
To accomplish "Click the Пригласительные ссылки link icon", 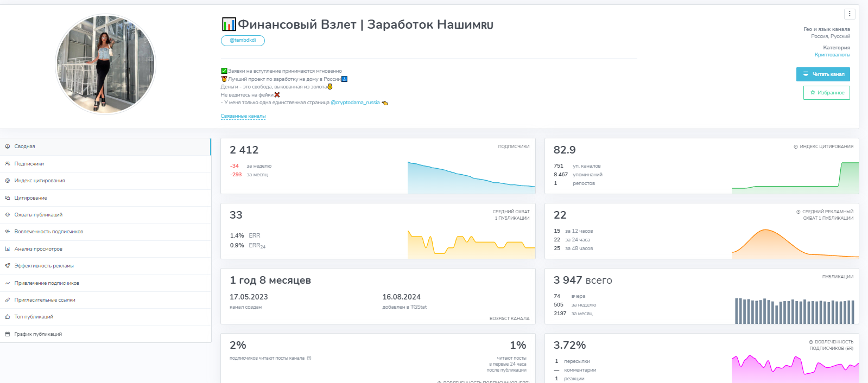I will (8, 300).
